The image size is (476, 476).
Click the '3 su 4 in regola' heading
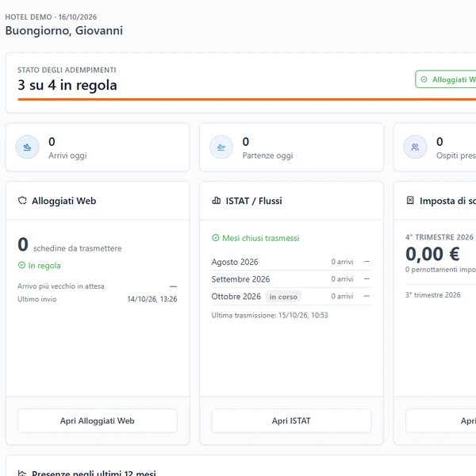pos(67,85)
